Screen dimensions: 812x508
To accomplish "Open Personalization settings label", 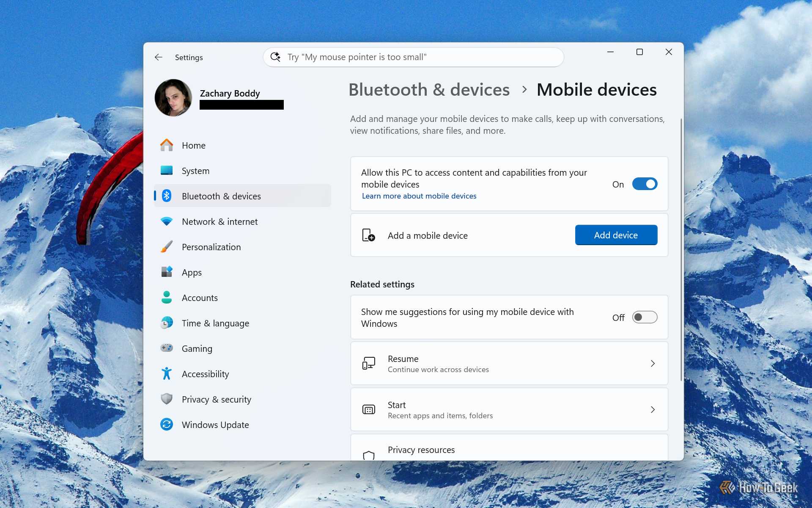I will pyautogui.click(x=211, y=247).
